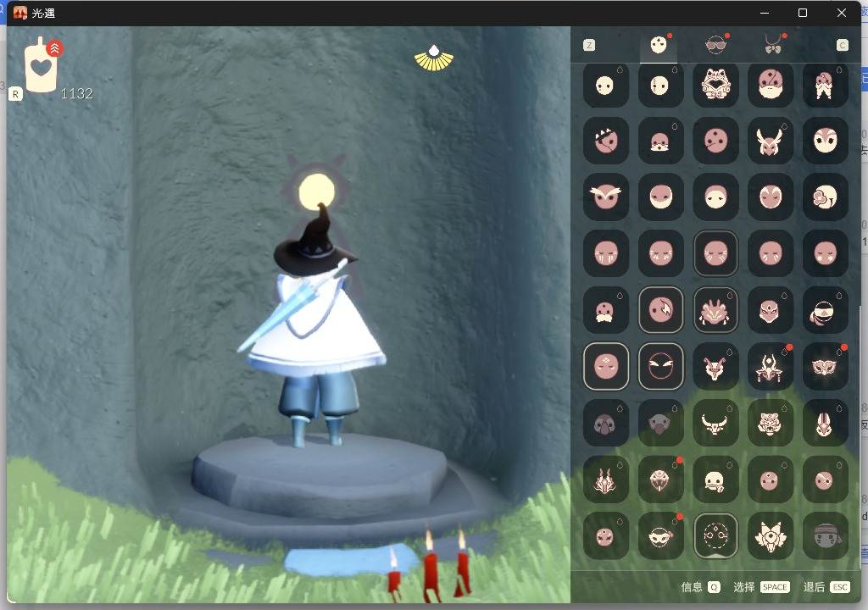
Task: Click the candle count 1132
Action: tap(76, 93)
